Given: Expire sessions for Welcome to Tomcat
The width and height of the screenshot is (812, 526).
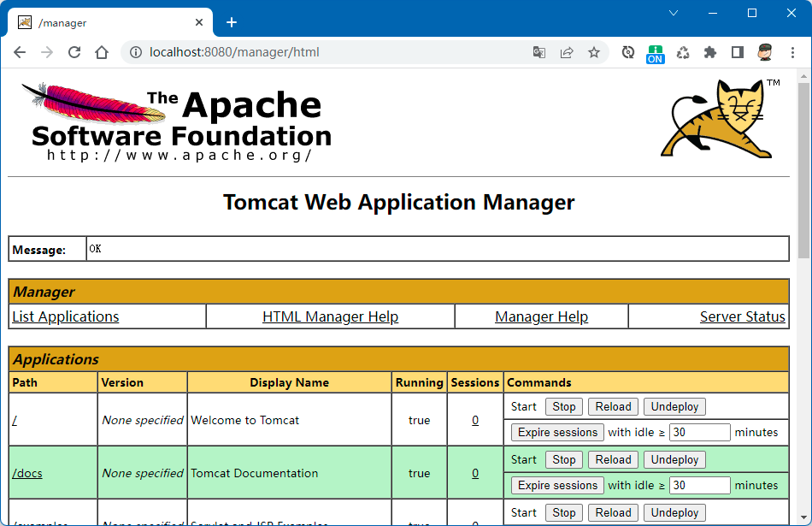Looking at the screenshot, I should (x=557, y=432).
